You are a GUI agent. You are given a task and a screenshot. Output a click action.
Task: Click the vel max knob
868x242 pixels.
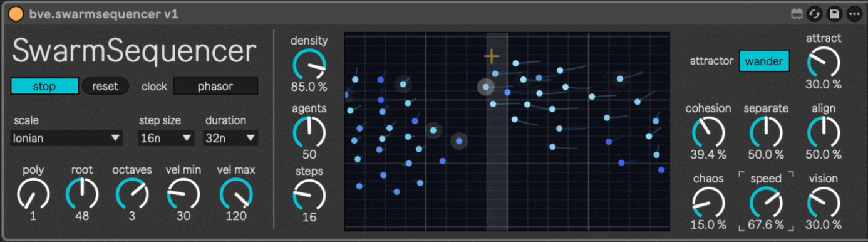click(x=236, y=194)
